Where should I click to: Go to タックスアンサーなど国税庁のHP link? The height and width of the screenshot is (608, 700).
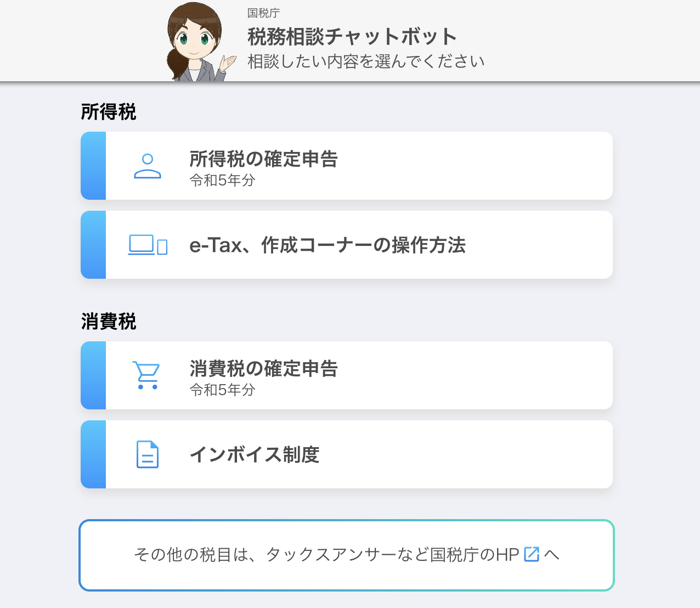(x=347, y=555)
